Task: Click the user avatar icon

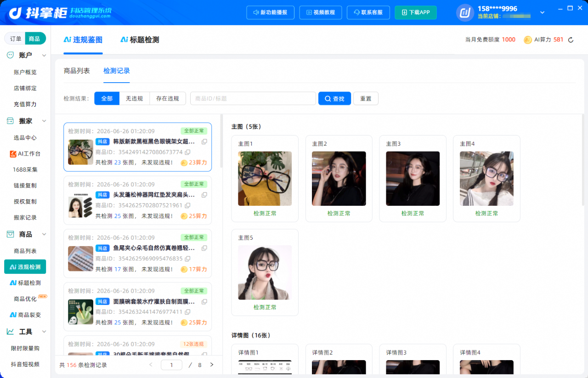Action: click(x=465, y=12)
